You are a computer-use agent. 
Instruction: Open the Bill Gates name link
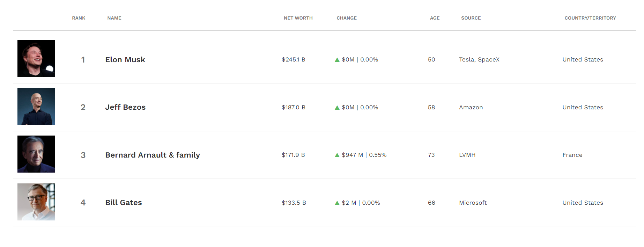(x=124, y=203)
